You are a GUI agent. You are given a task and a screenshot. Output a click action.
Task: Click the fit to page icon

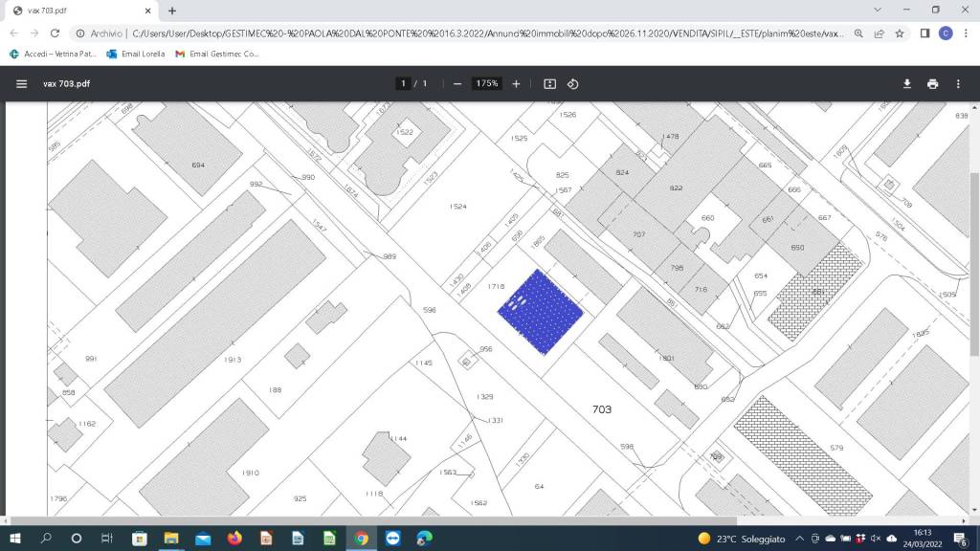click(550, 84)
